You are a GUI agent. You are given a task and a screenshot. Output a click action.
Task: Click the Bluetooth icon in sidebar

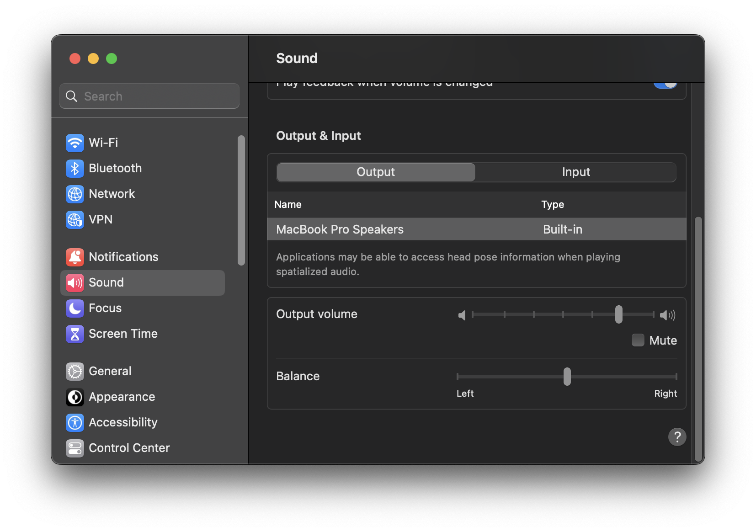click(75, 168)
